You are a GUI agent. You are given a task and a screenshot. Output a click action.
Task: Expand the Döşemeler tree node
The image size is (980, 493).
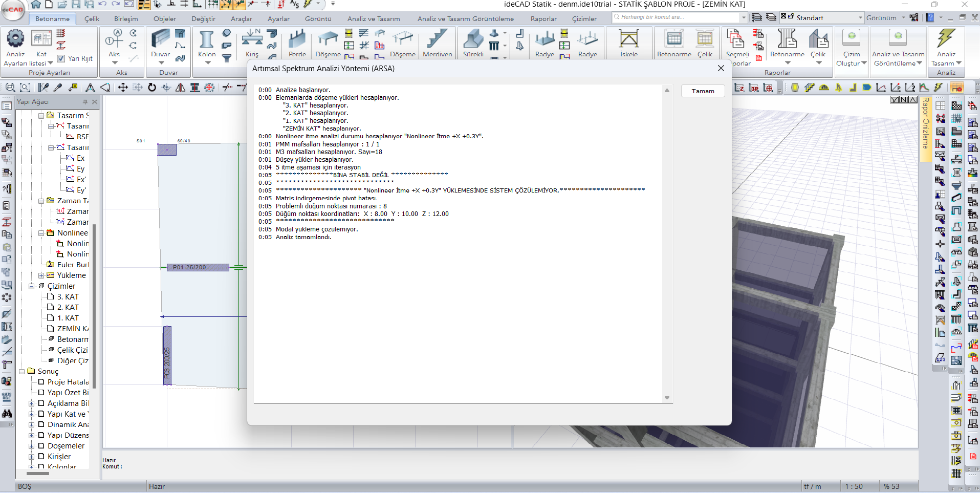tap(32, 446)
